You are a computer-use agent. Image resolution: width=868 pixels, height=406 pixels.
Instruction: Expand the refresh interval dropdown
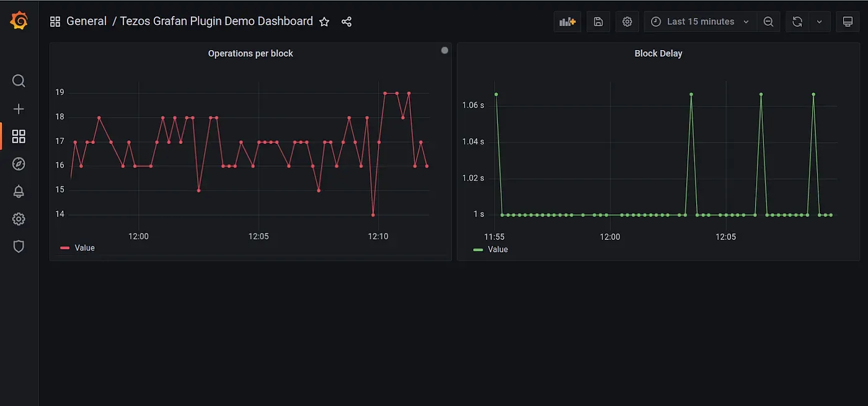(x=820, y=21)
